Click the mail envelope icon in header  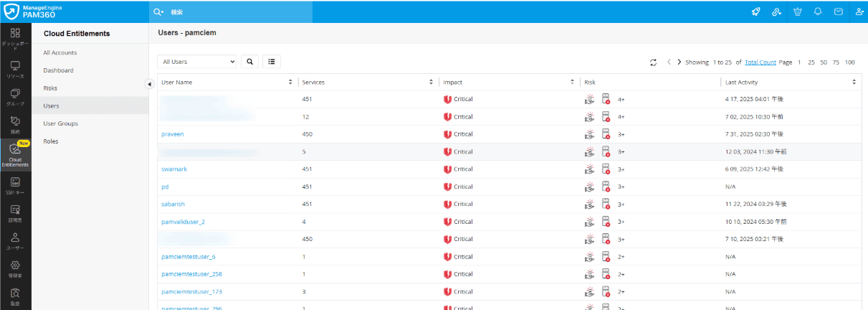coord(839,11)
